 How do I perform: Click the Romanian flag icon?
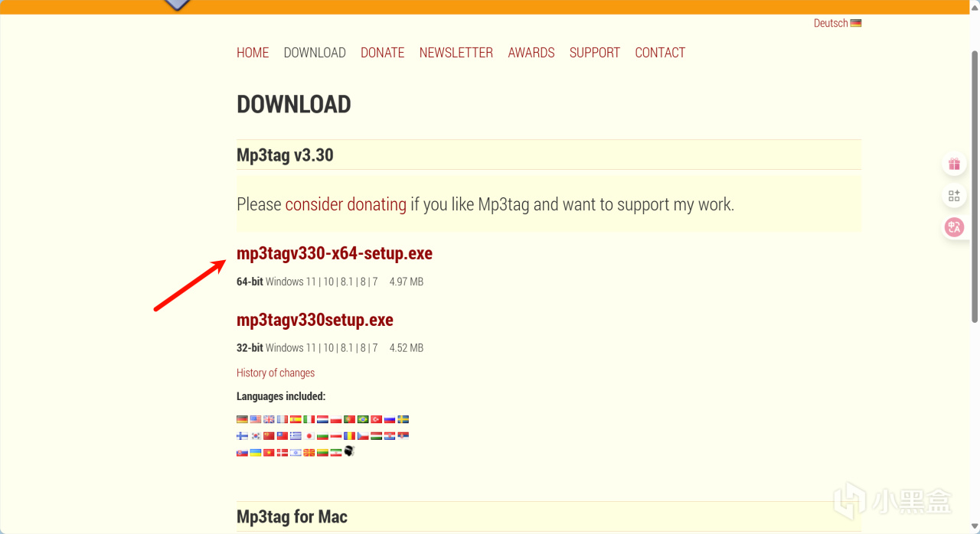pyautogui.click(x=349, y=436)
